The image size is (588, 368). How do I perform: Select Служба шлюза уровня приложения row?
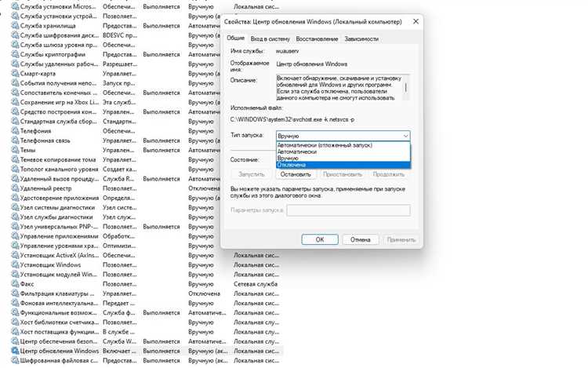pyautogui.click(x=116, y=45)
